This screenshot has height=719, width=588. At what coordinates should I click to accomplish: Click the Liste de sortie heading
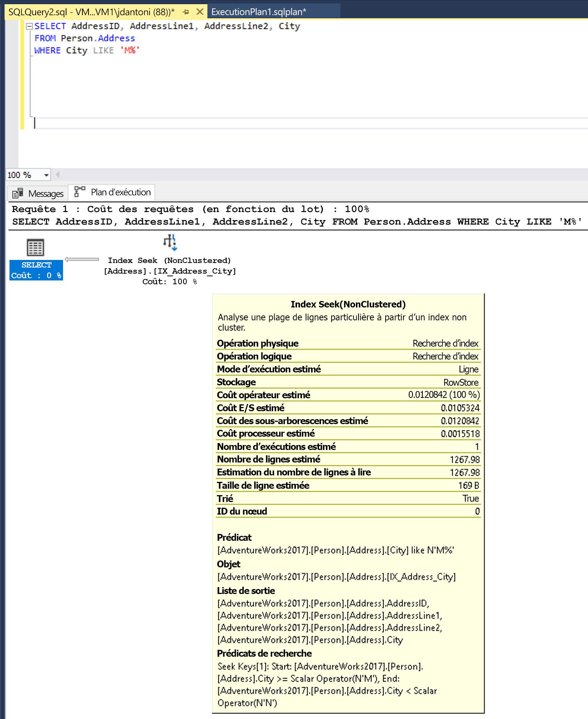(x=246, y=591)
